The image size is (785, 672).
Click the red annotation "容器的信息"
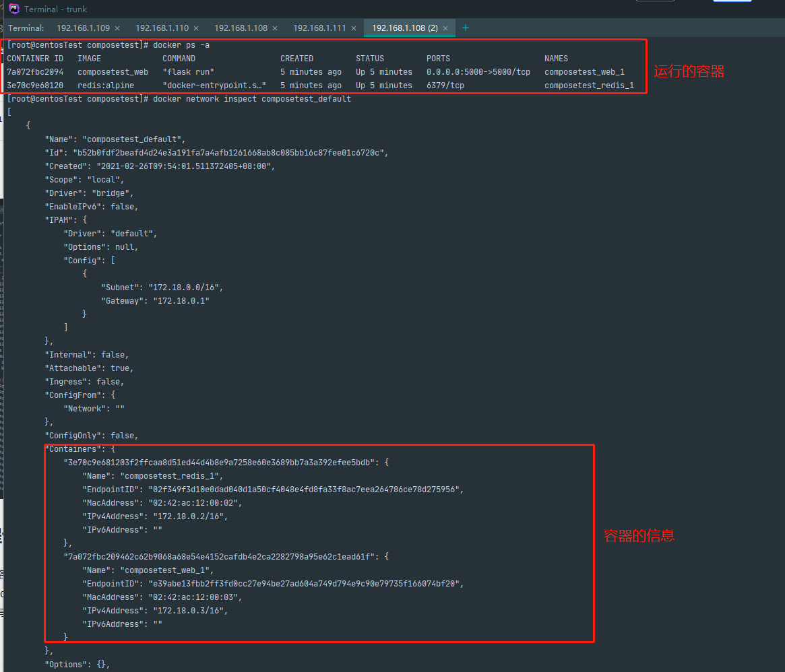(x=639, y=537)
